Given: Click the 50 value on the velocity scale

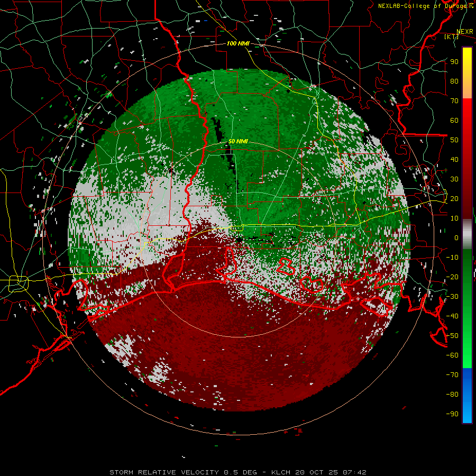Looking at the screenshot, I should pyautogui.click(x=454, y=140).
